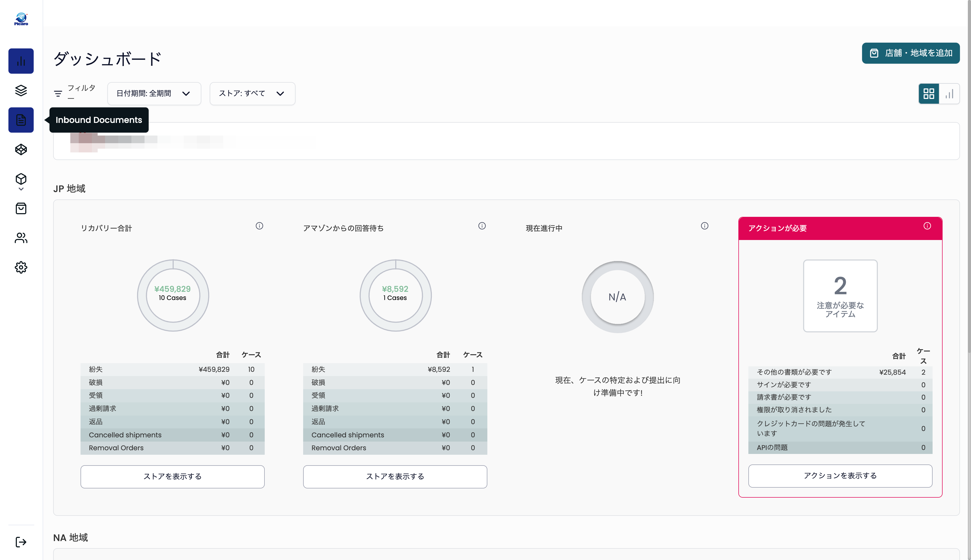Screen dimensions: 971x560
Task: Show info for アマゾンからの回答待ち
Action: click(482, 226)
